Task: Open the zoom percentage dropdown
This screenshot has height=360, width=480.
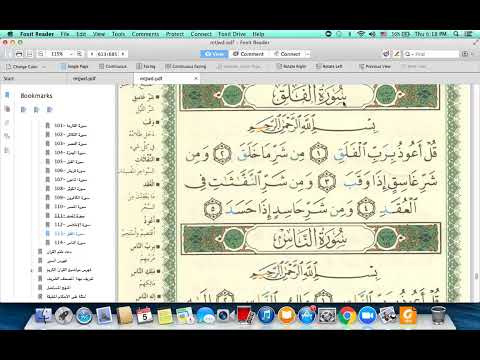Action: coord(71,54)
